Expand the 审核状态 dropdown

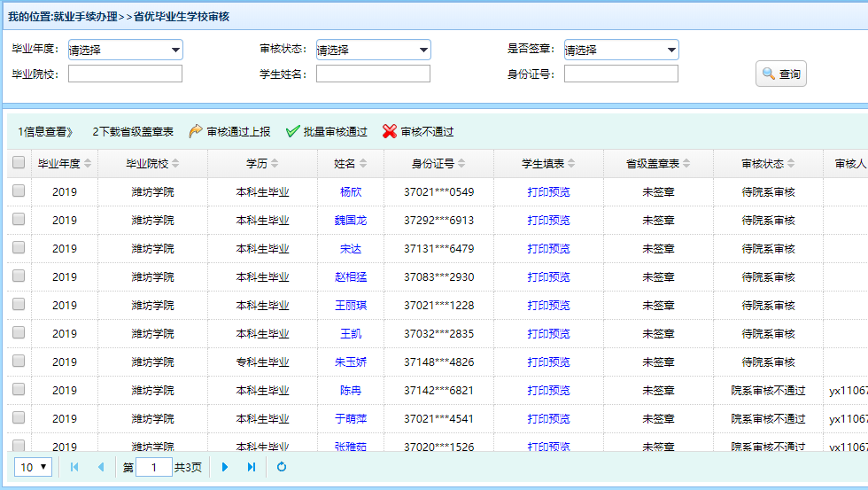[373, 51]
